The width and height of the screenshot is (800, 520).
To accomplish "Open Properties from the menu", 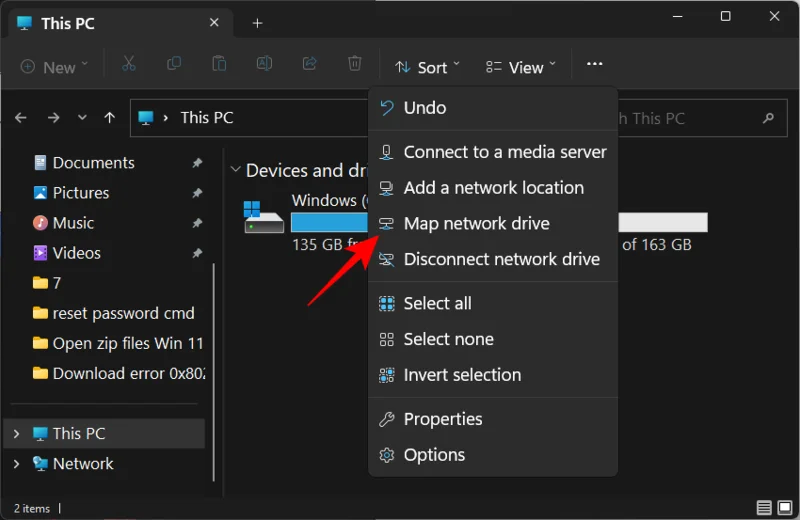I will click(493, 419).
